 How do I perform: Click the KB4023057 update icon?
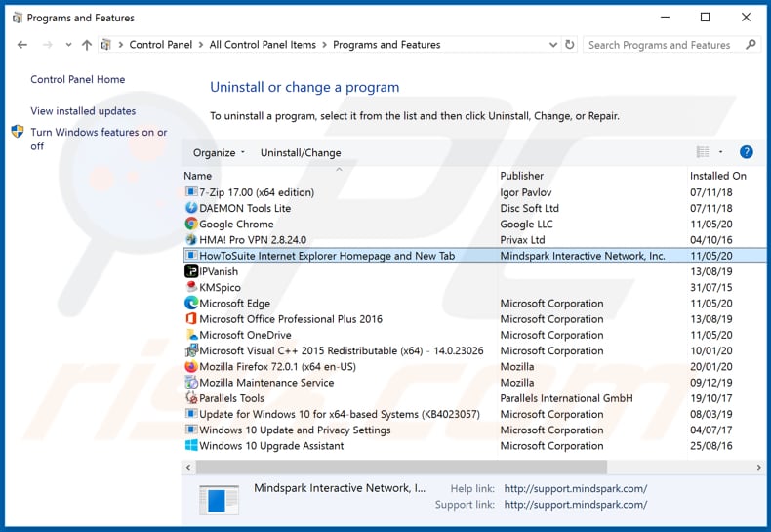point(191,414)
